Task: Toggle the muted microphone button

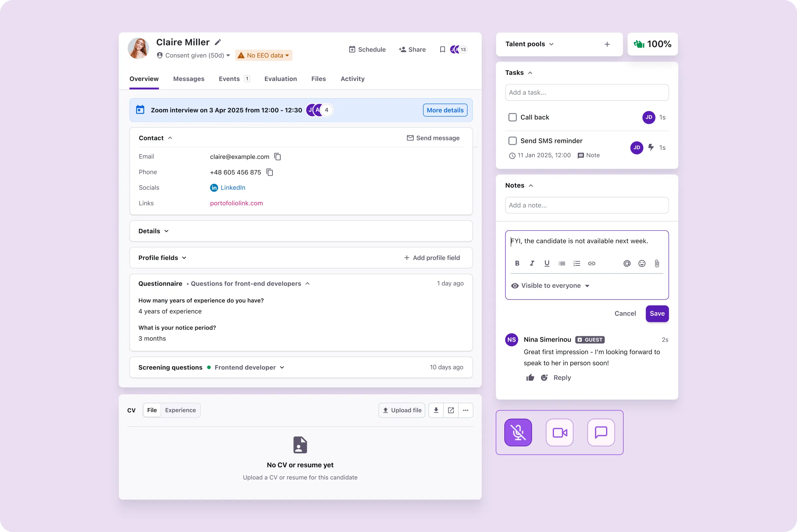Action: (x=518, y=433)
